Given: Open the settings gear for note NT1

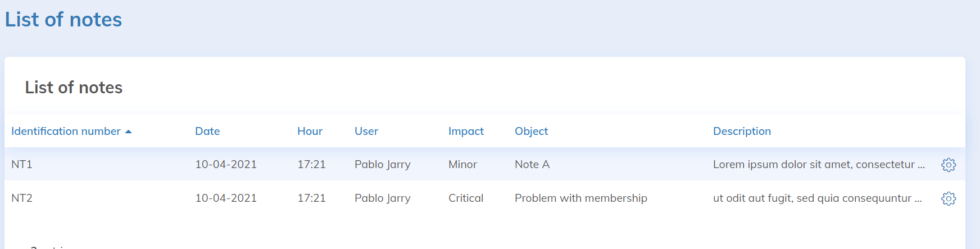Looking at the screenshot, I should [x=949, y=165].
